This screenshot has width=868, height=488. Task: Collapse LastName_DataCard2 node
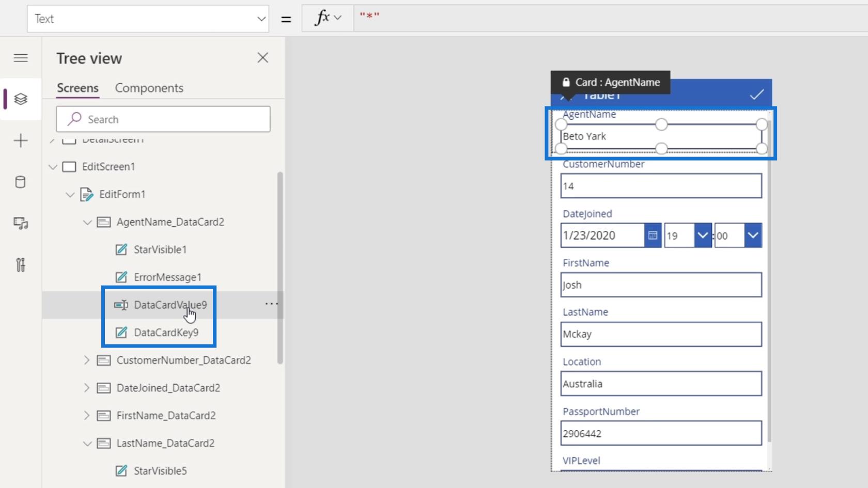87,443
